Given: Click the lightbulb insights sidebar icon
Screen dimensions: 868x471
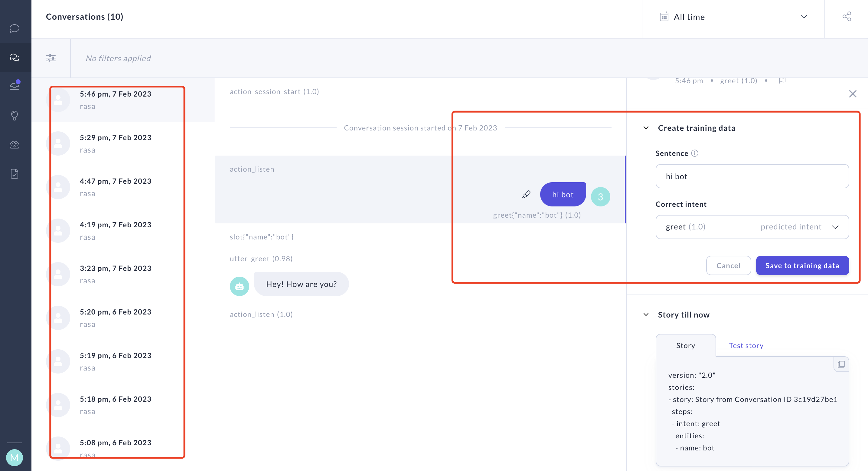Looking at the screenshot, I should click(x=15, y=116).
